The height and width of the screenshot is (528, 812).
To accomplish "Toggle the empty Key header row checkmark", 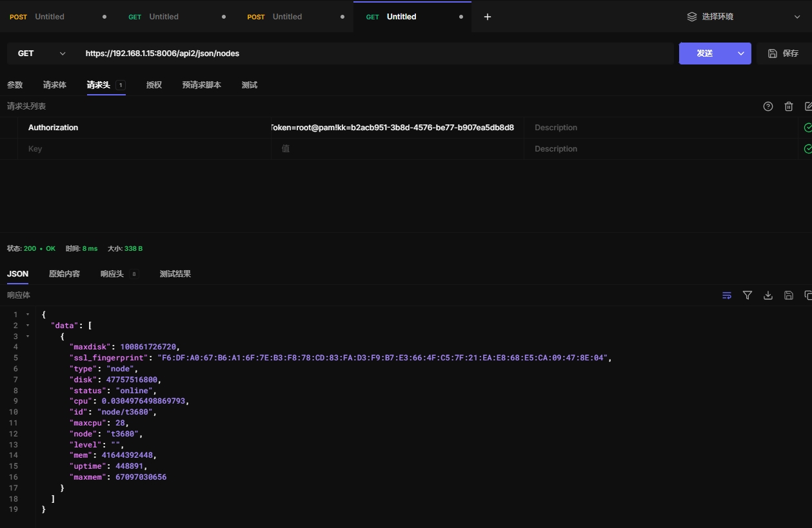I will click(x=807, y=149).
